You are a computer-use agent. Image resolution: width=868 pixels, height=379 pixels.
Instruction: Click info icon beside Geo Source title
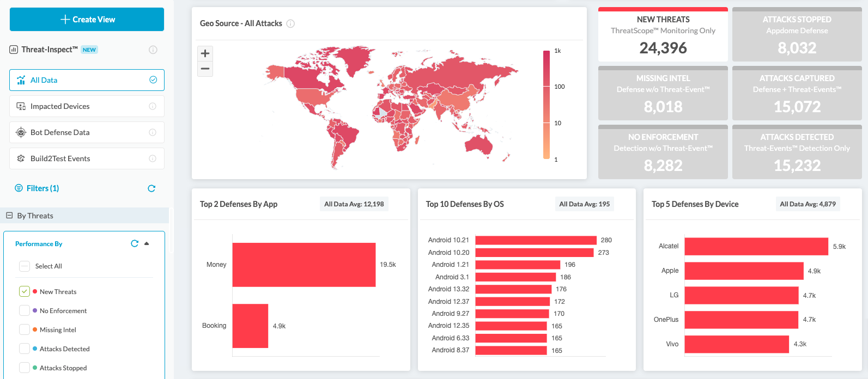point(290,23)
